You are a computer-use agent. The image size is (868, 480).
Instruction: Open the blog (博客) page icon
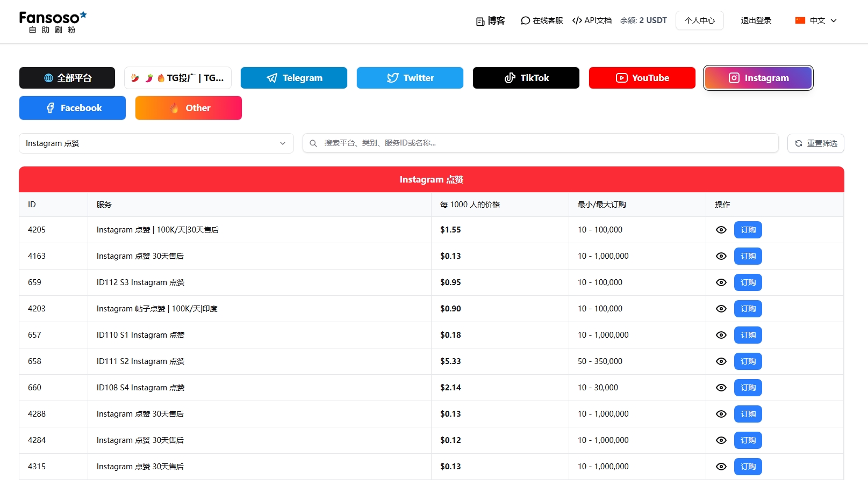pyautogui.click(x=480, y=21)
